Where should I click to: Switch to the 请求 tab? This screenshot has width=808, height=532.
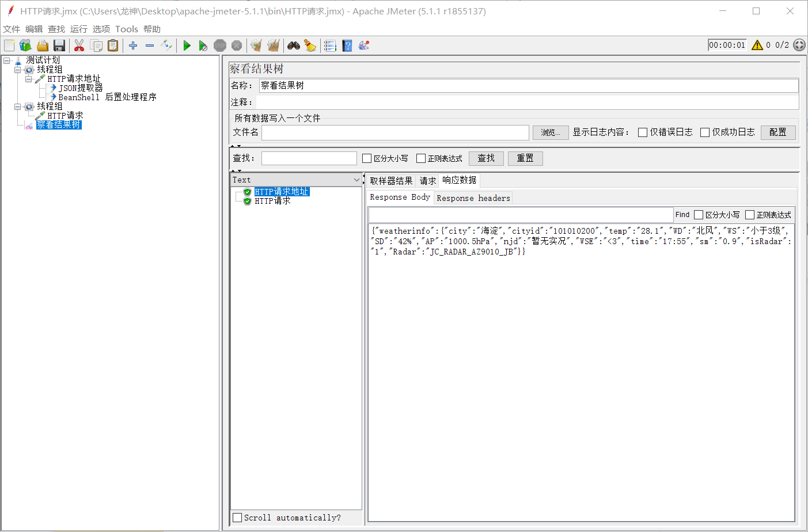(x=428, y=181)
